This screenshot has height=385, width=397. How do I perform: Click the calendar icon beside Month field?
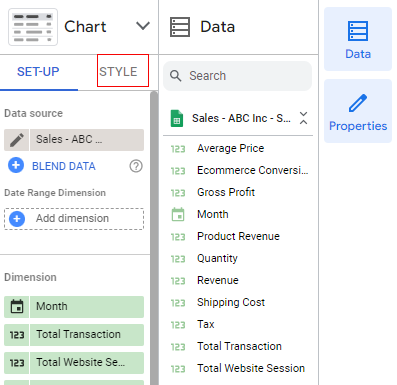coord(178,214)
